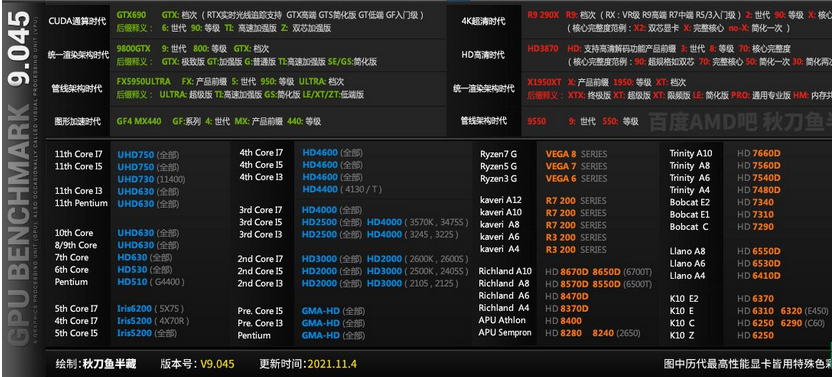Click the HD 8670D entry
Viewport: 832px width, 377px height.
pos(567,272)
